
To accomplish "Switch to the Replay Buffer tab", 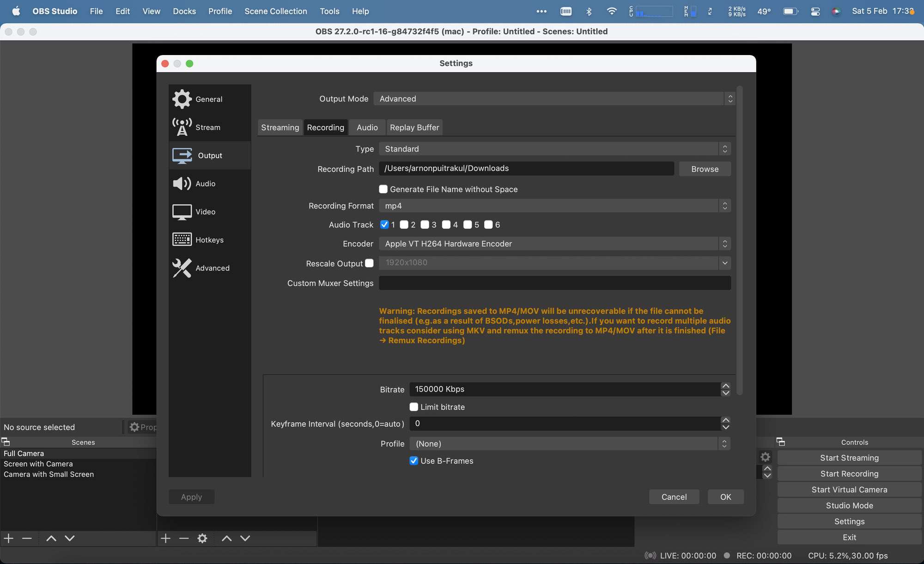I will point(414,128).
